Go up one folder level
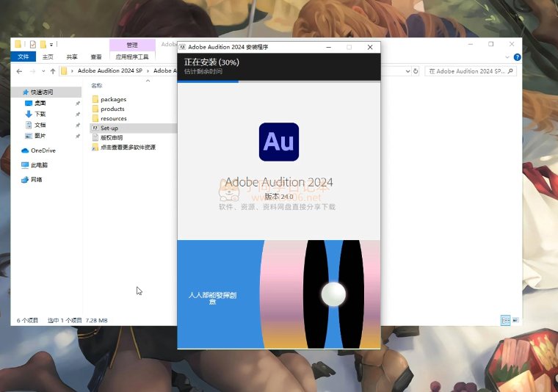 (53, 71)
